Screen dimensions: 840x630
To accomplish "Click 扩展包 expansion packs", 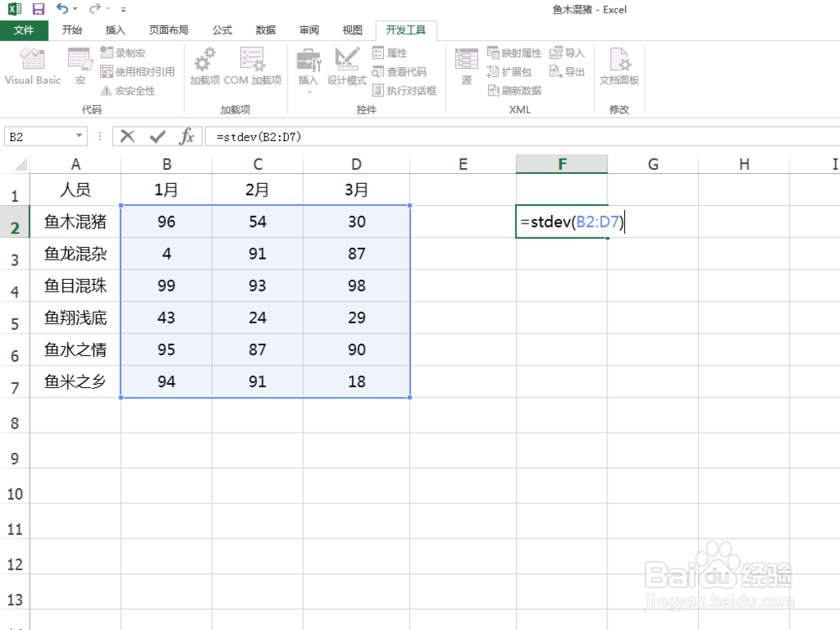I will [509, 71].
